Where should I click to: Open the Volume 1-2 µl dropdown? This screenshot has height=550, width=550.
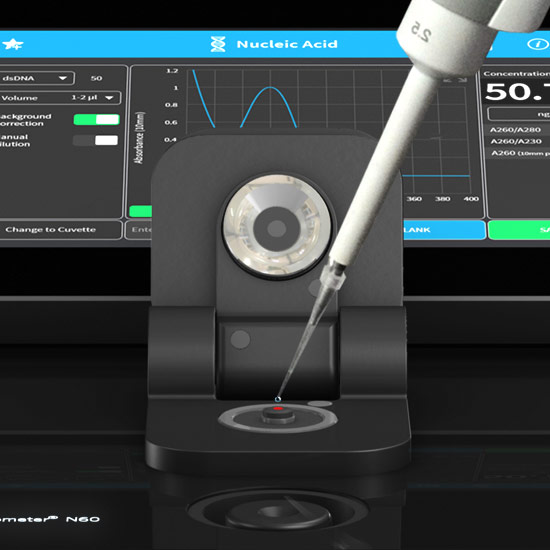(60, 98)
